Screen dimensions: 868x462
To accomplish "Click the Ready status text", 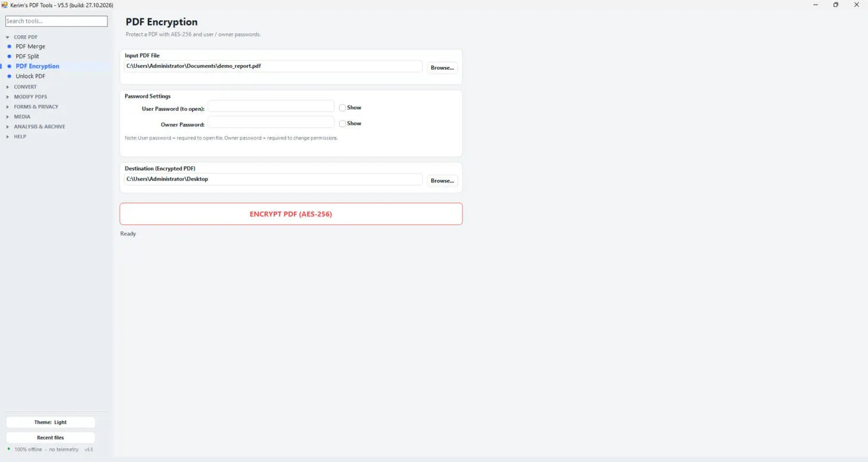I will [128, 234].
